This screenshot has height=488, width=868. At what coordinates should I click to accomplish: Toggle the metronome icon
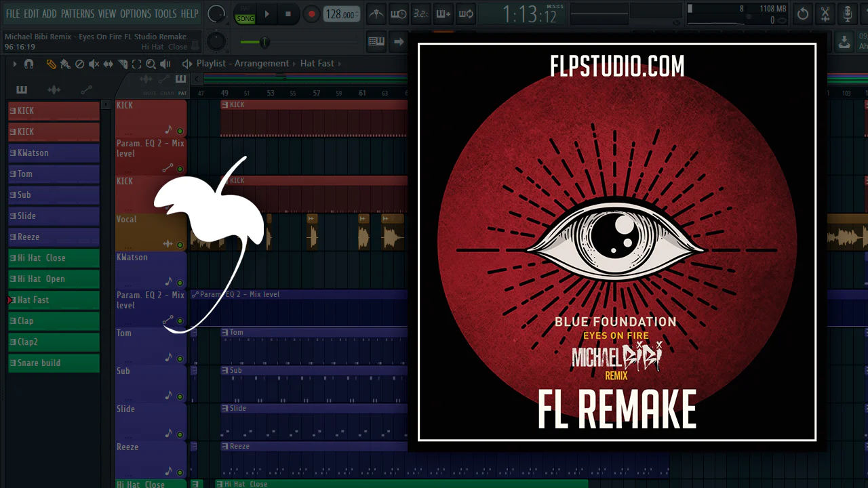(376, 14)
